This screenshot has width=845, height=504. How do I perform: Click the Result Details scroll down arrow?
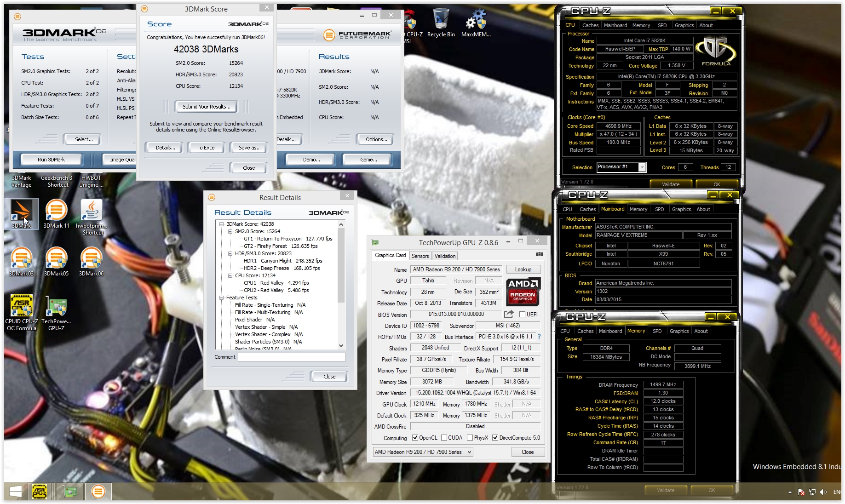[341, 346]
